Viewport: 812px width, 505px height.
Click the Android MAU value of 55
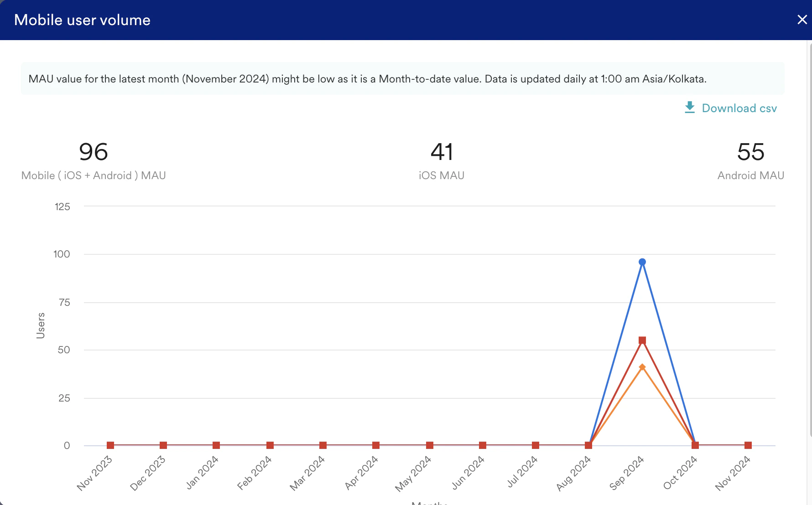750,153
